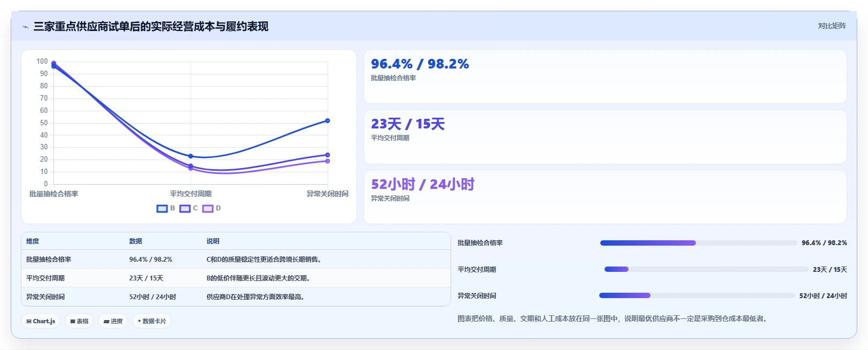Click the 维度 column header
Screen dimensions: 868x350
pos(33,241)
